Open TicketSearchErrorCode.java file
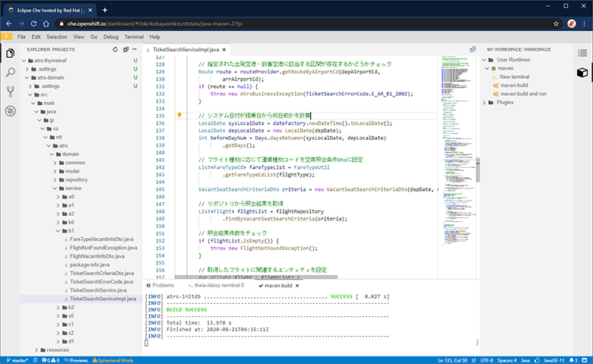Image resolution: width=593 pixels, height=364 pixels. coord(101,282)
